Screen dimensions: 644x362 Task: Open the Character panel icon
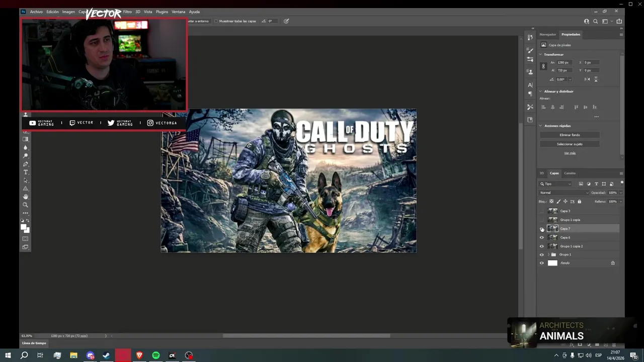pos(530,85)
